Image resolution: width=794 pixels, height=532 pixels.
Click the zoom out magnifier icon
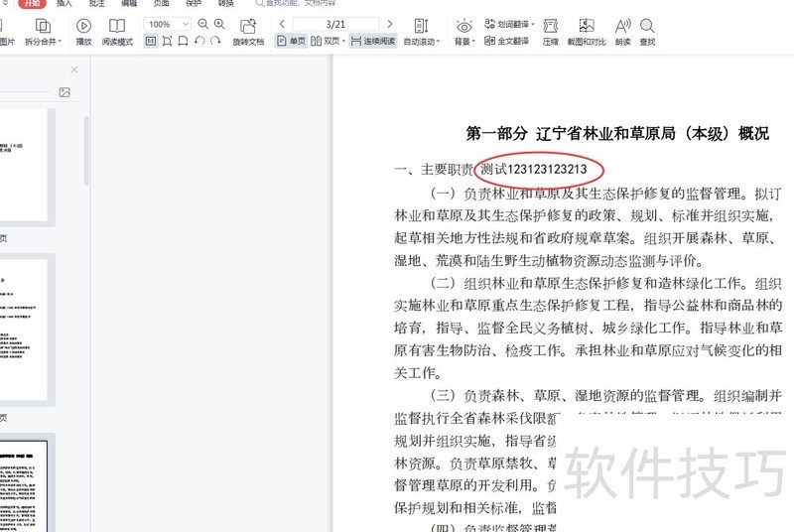[x=203, y=24]
